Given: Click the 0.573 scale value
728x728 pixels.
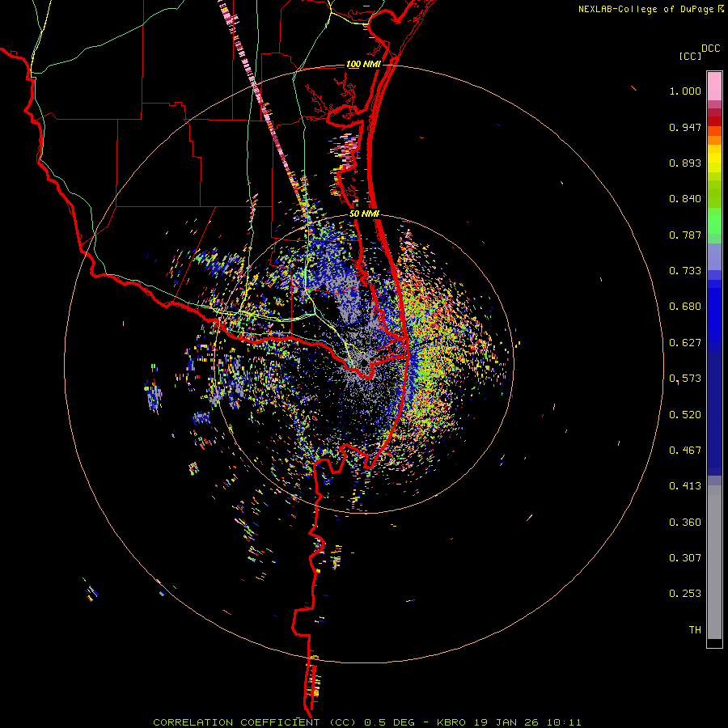Looking at the screenshot, I should pyautogui.click(x=685, y=379).
